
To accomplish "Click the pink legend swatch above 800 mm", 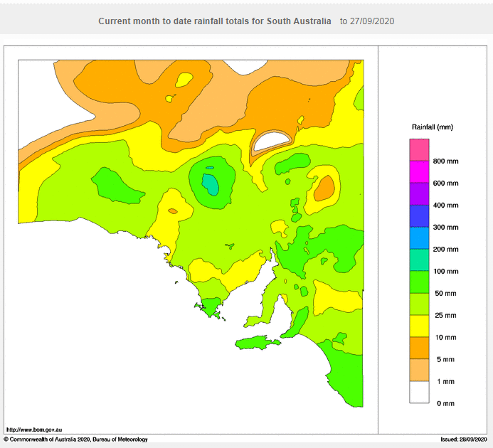I will (419, 150).
